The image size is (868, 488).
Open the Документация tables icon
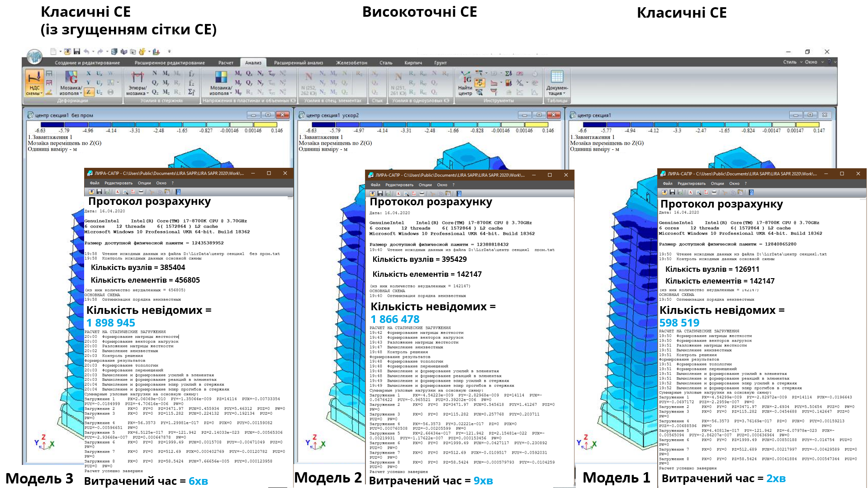point(557,81)
